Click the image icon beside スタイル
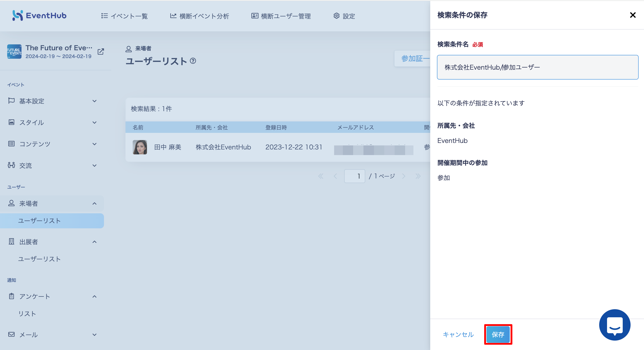Viewport: 644px width, 350px height. pyautogui.click(x=11, y=122)
